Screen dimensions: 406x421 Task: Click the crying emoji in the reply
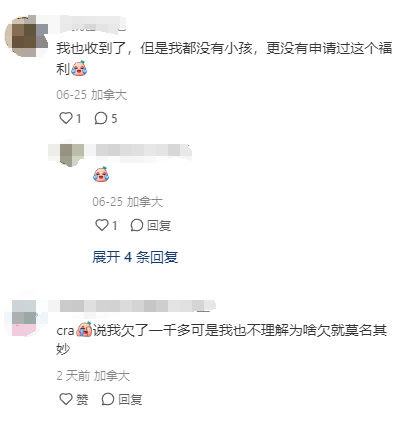click(101, 174)
